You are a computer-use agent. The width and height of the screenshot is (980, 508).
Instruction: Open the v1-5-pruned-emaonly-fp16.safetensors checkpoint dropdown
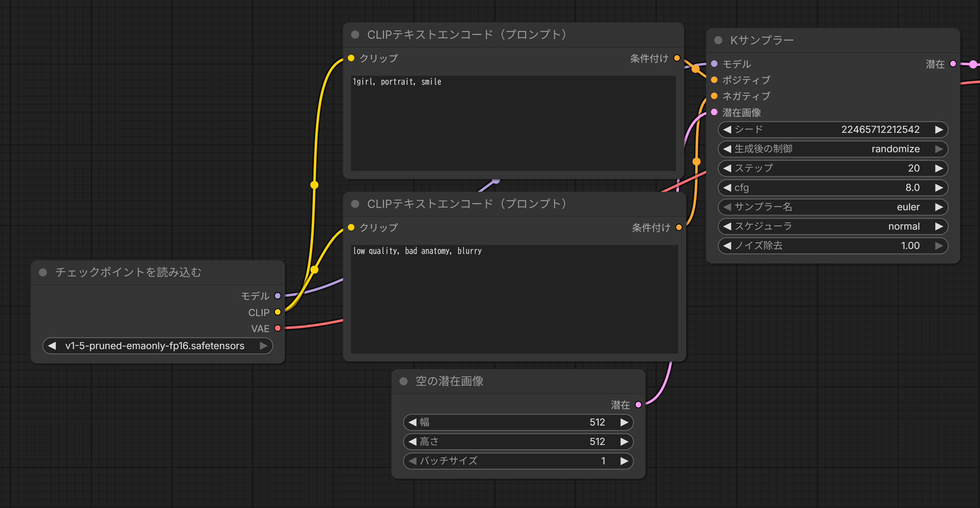[x=158, y=346]
